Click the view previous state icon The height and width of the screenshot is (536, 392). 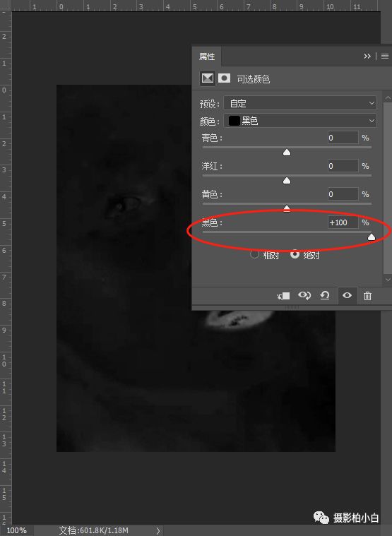tap(304, 295)
